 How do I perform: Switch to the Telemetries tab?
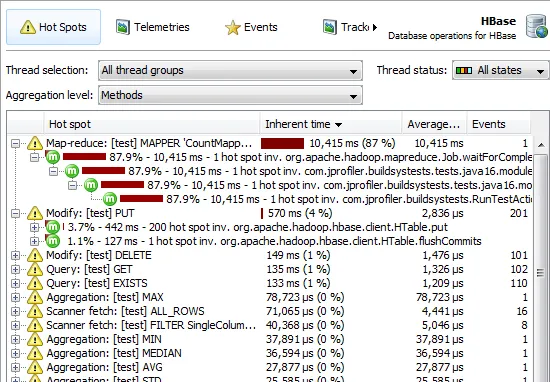(153, 27)
